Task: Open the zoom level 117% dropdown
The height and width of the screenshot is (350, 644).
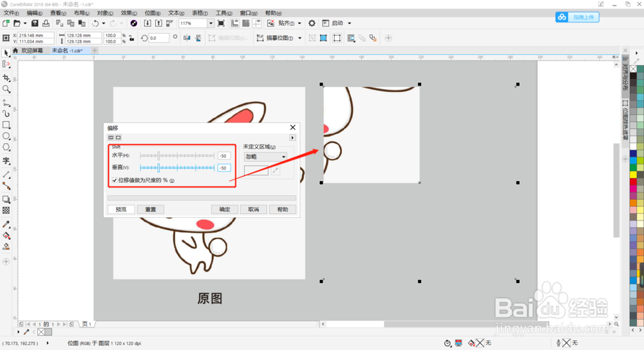Action: click(x=211, y=23)
